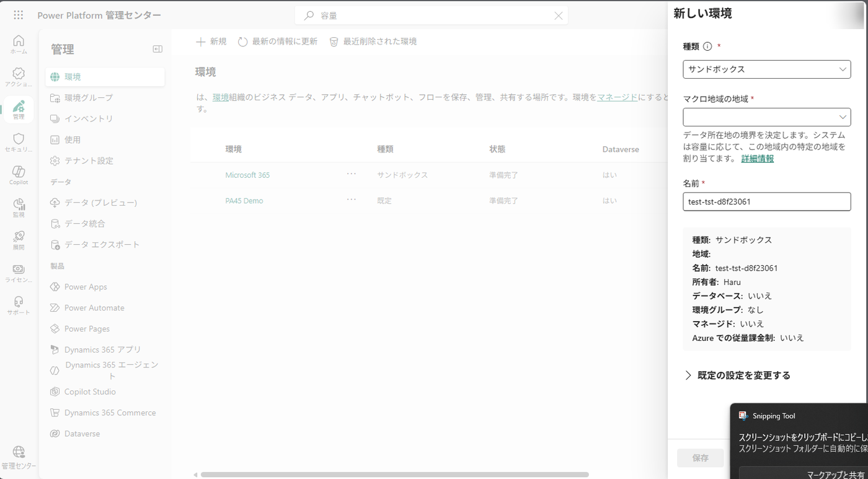The width and height of the screenshot is (868, 479).
Task: Follow the 環境 link in the description
Action: click(x=221, y=97)
